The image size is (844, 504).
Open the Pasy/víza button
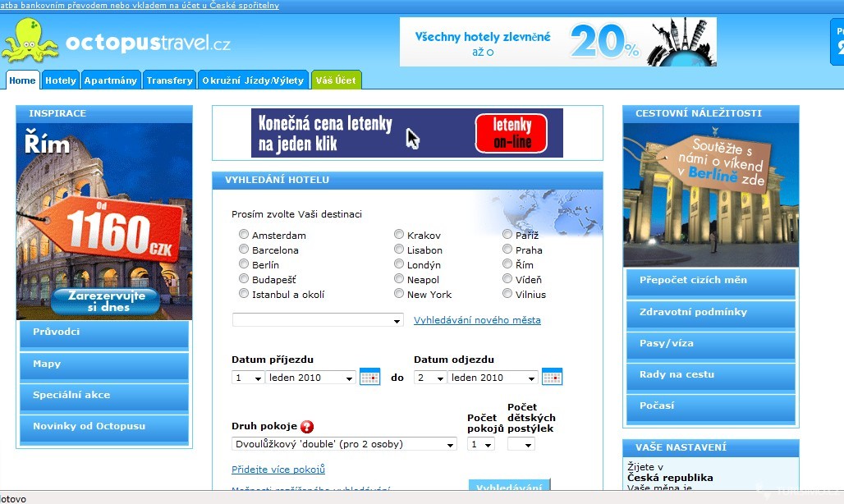(x=711, y=346)
